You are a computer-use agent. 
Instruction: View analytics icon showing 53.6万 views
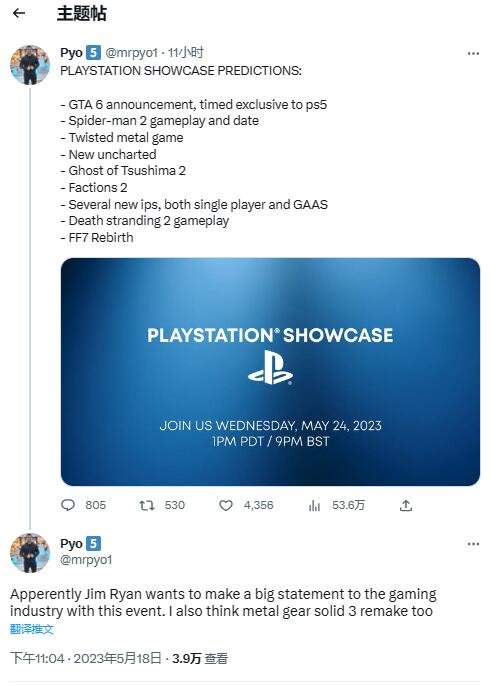pos(314,505)
